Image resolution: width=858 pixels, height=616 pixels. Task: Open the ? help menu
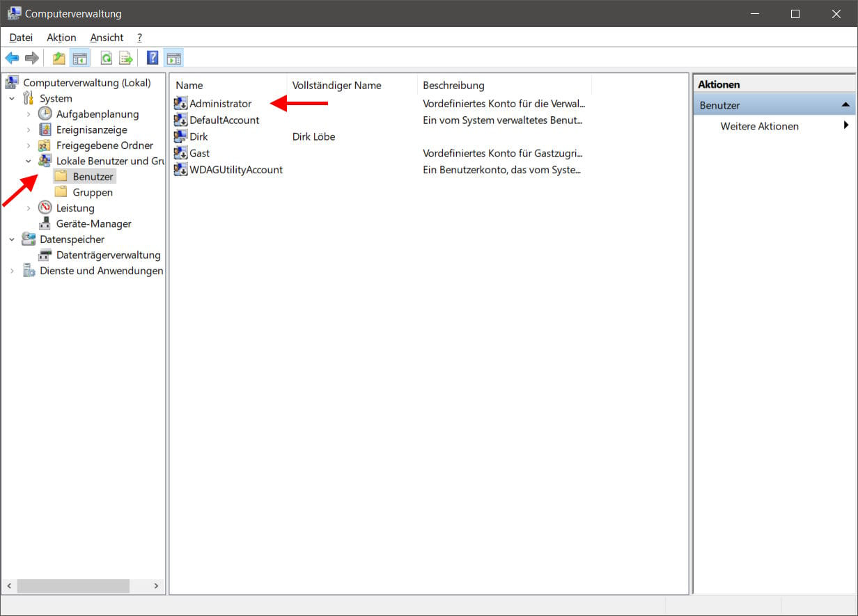click(139, 38)
